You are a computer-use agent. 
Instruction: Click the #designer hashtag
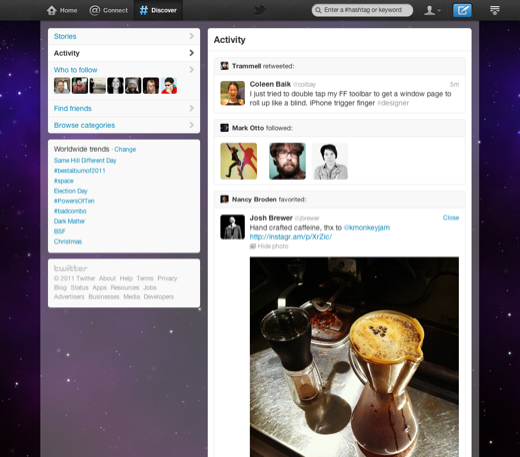(x=393, y=103)
